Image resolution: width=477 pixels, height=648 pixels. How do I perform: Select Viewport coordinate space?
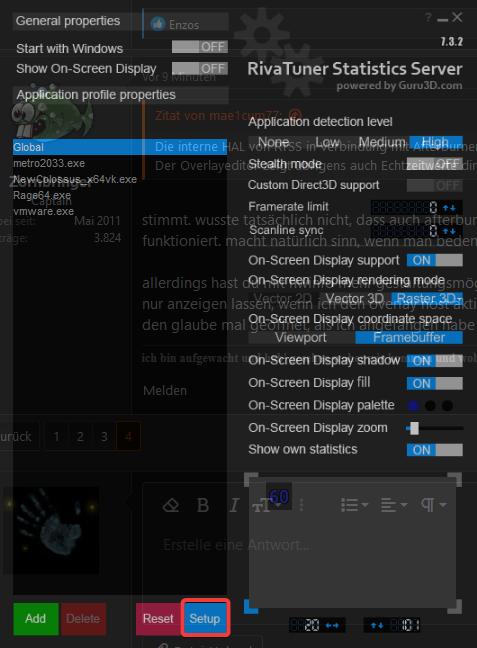tap(301, 337)
